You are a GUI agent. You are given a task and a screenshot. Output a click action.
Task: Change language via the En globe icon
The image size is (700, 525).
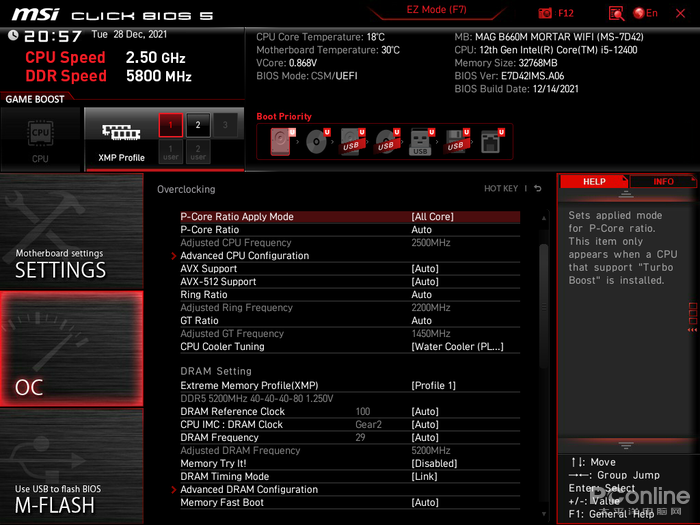(x=646, y=13)
